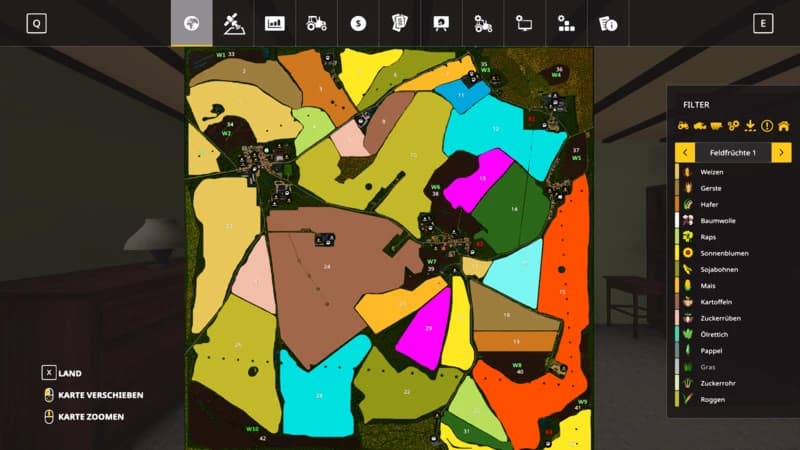Open the info help pages tab
800x450 pixels.
click(608, 23)
